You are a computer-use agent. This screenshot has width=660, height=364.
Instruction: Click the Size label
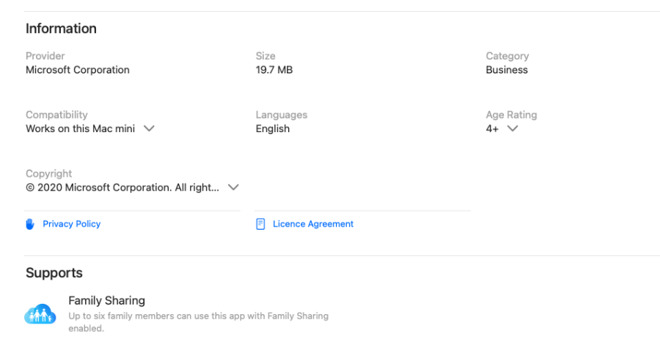[x=265, y=56]
